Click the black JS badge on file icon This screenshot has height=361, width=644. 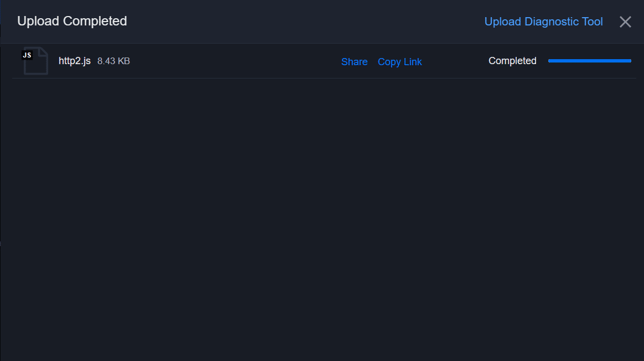pyautogui.click(x=27, y=55)
